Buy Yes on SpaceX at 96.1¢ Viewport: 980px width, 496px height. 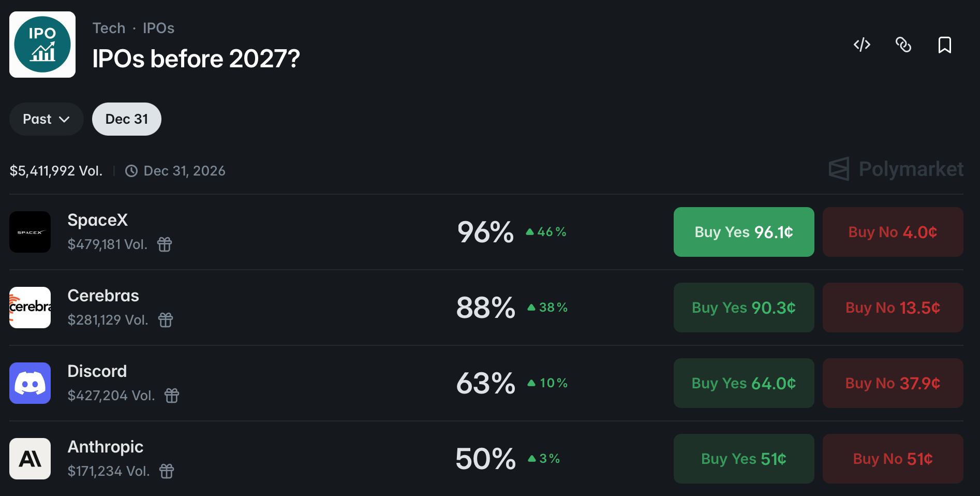click(744, 232)
